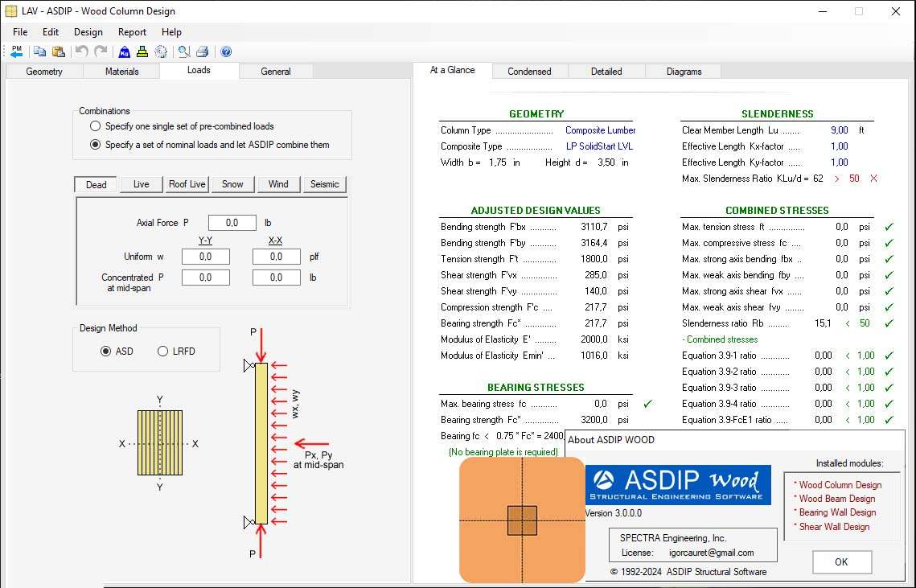Image resolution: width=916 pixels, height=588 pixels.
Task: Select single set of pre-combined loads option
Action: 96,126
